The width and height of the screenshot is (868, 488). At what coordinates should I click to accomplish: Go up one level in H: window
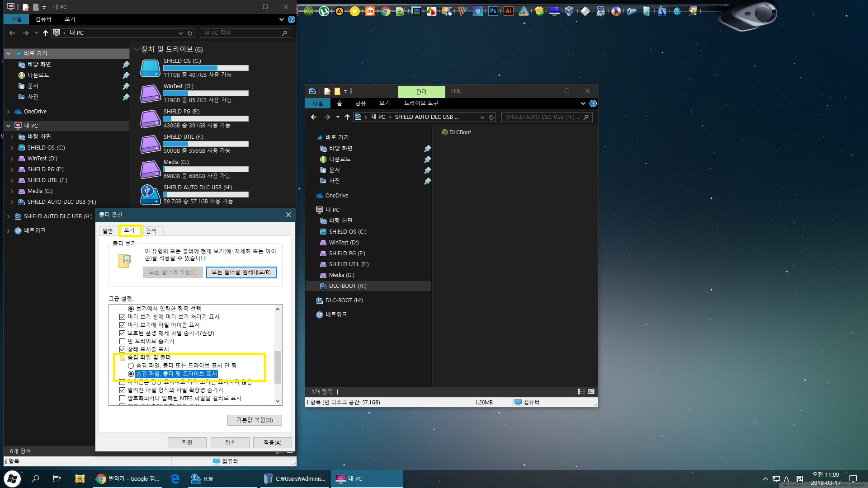[x=347, y=117]
